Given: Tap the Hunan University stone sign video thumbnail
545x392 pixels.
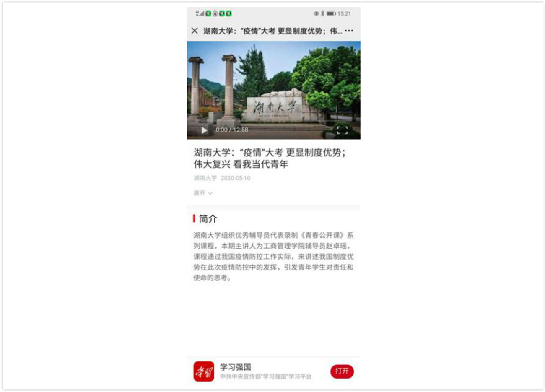Looking at the screenshot, I should click(273, 90).
